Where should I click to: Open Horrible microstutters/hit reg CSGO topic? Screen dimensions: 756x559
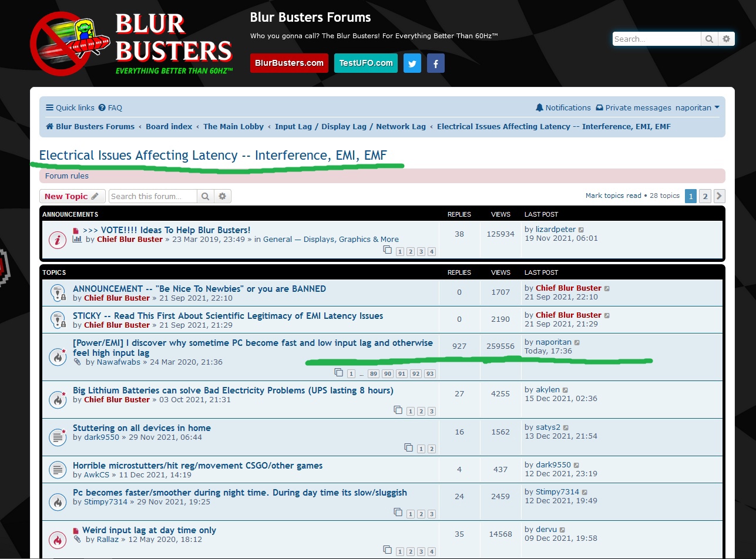pyautogui.click(x=198, y=465)
